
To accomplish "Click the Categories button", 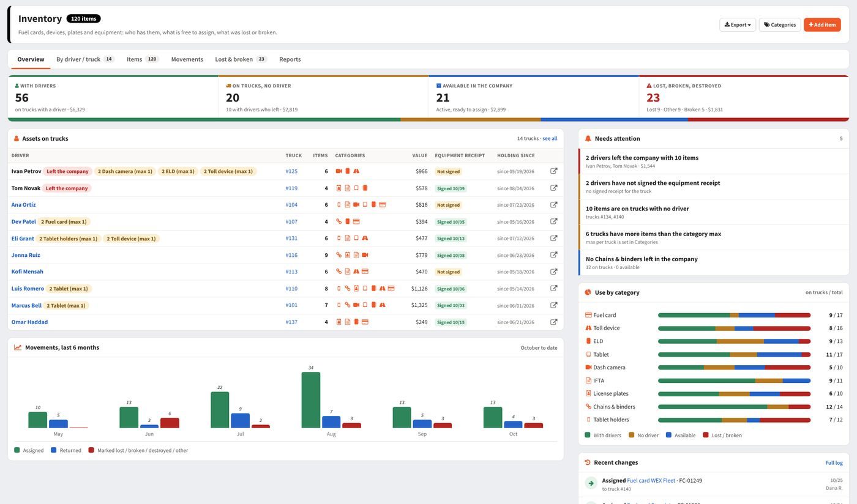I will pos(780,24).
